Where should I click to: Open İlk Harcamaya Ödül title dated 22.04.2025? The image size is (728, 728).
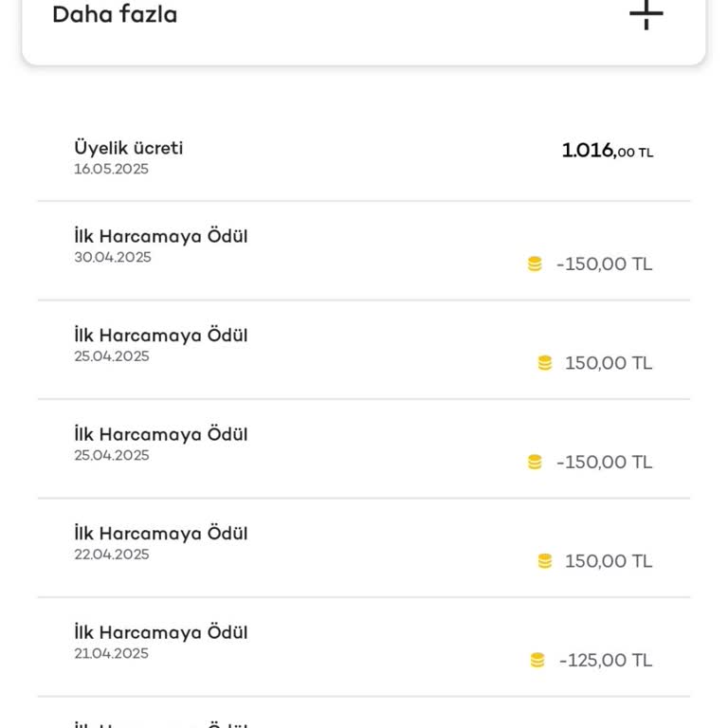pyautogui.click(x=161, y=534)
